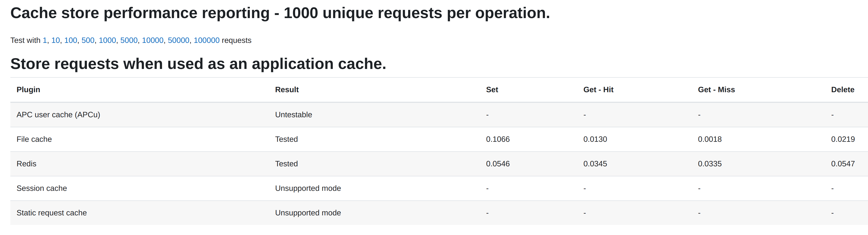Select the 100 requests link
Image resolution: width=868 pixels, height=235 pixels.
(x=71, y=40)
